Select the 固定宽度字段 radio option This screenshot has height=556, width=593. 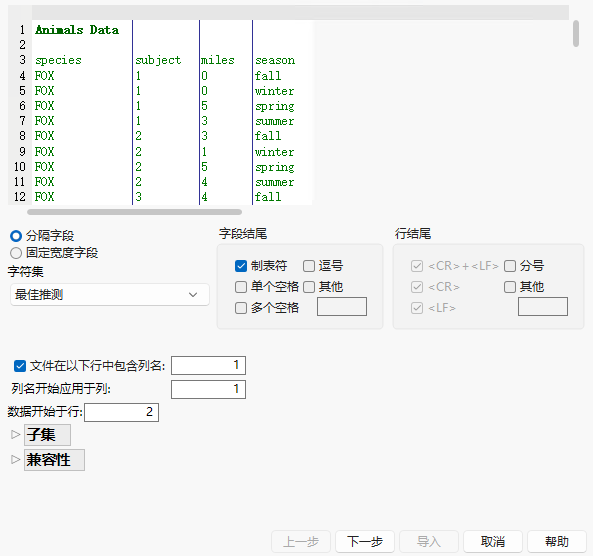(16, 253)
